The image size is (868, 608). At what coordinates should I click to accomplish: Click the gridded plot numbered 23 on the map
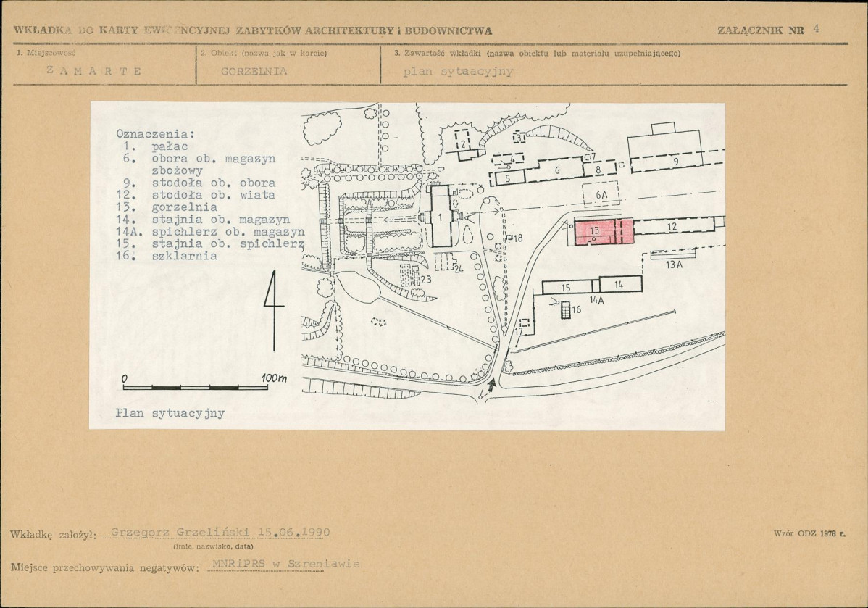412,275
